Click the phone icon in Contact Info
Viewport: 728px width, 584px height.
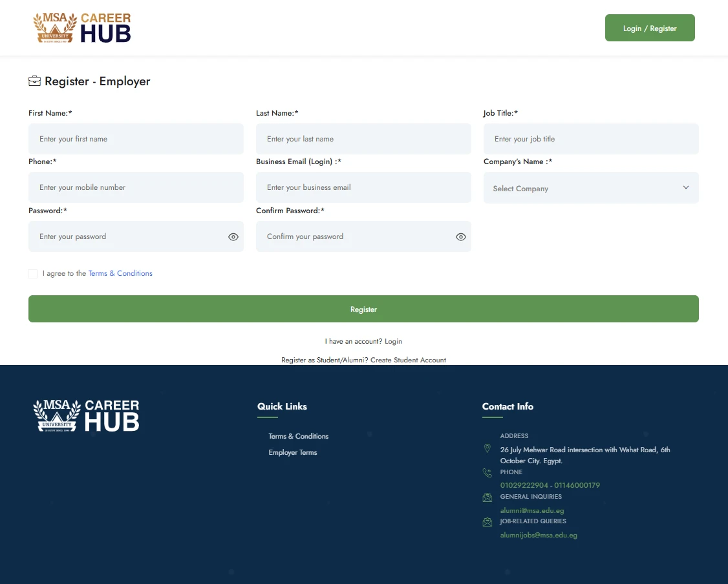pyautogui.click(x=487, y=473)
